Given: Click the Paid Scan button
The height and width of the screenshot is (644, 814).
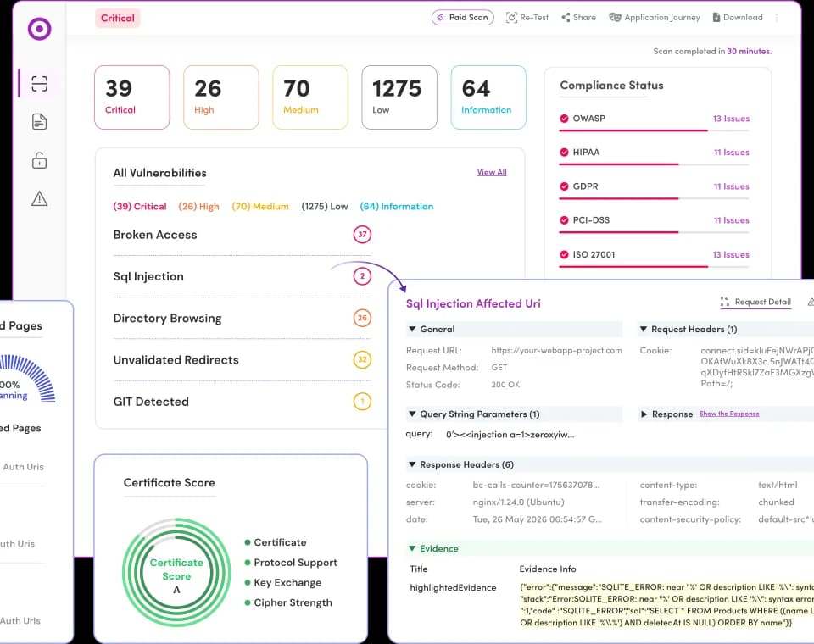Looking at the screenshot, I should (463, 18).
